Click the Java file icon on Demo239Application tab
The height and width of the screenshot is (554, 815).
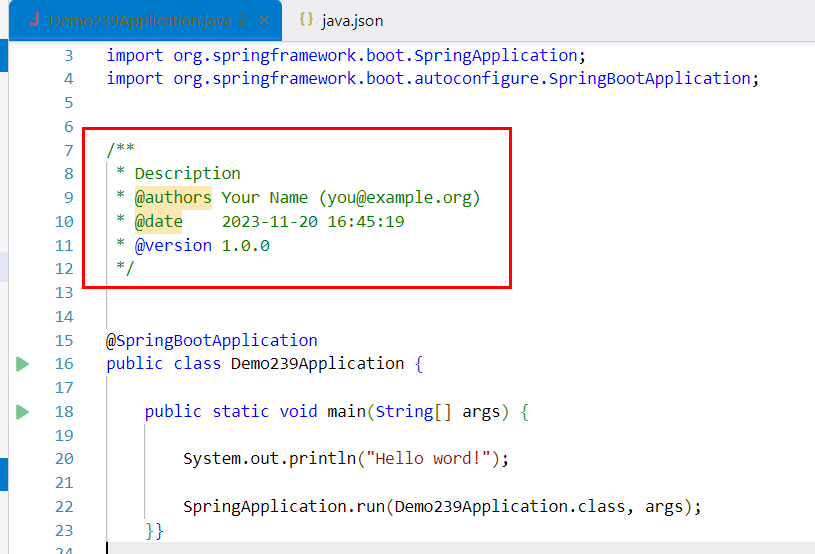point(34,20)
